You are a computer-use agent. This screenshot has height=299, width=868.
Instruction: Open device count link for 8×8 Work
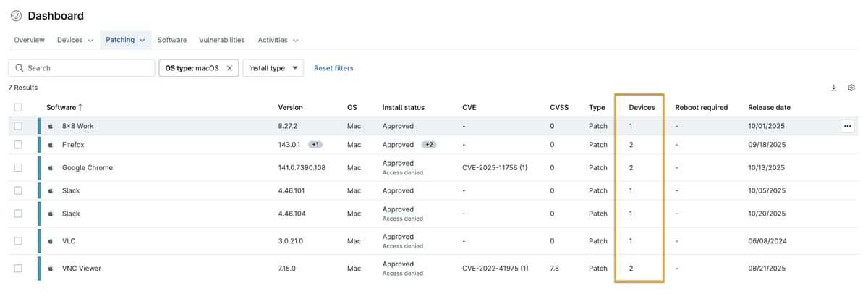(631, 126)
